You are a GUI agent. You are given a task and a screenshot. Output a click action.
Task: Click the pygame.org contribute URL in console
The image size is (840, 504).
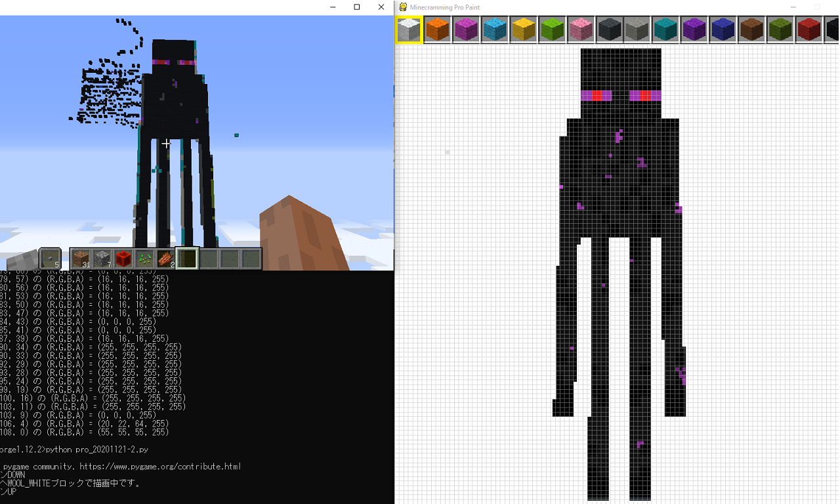pyautogui.click(x=160, y=467)
